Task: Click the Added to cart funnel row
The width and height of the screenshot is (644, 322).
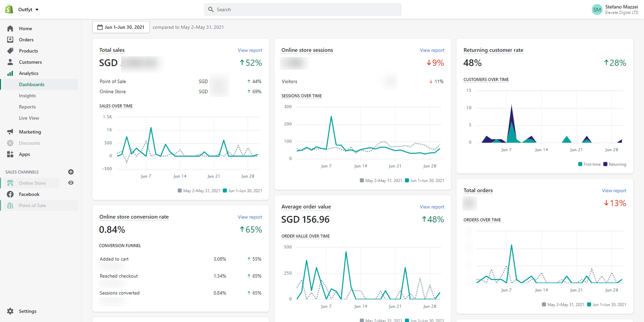Action: 180,259
